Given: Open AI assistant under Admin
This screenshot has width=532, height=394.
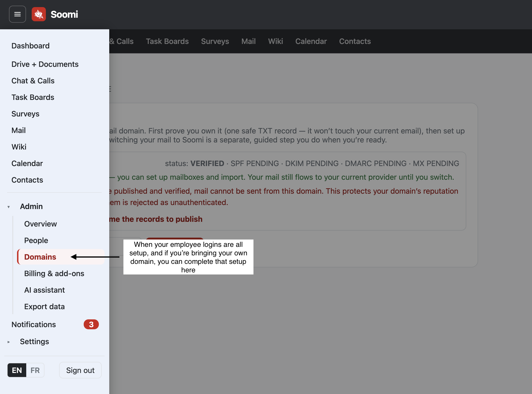Looking at the screenshot, I should 44,290.
